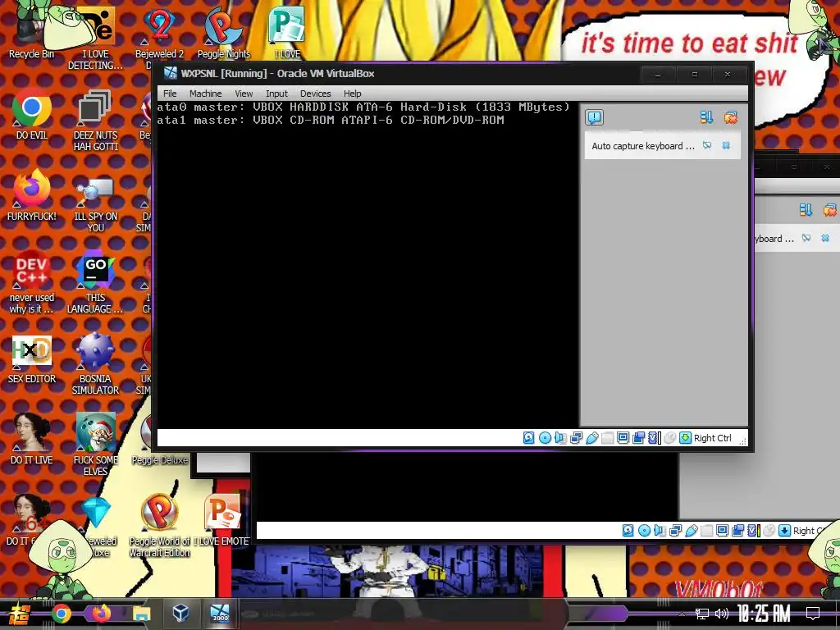Image resolution: width=840 pixels, height=630 pixels.
Task: Open display indicator in WXPSNL status bar
Action: pyautogui.click(x=623, y=438)
